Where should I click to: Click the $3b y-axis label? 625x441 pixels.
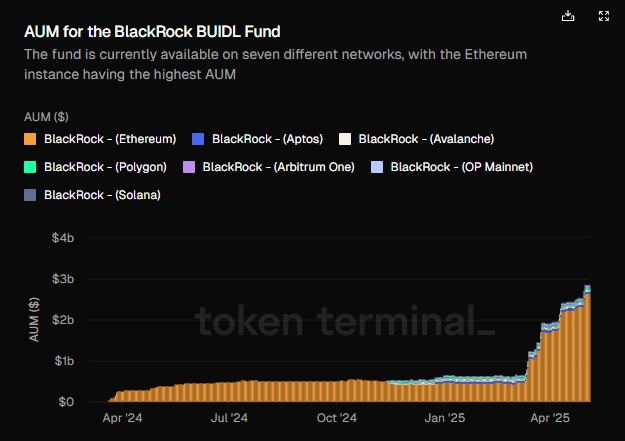pyautogui.click(x=62, y=278)
